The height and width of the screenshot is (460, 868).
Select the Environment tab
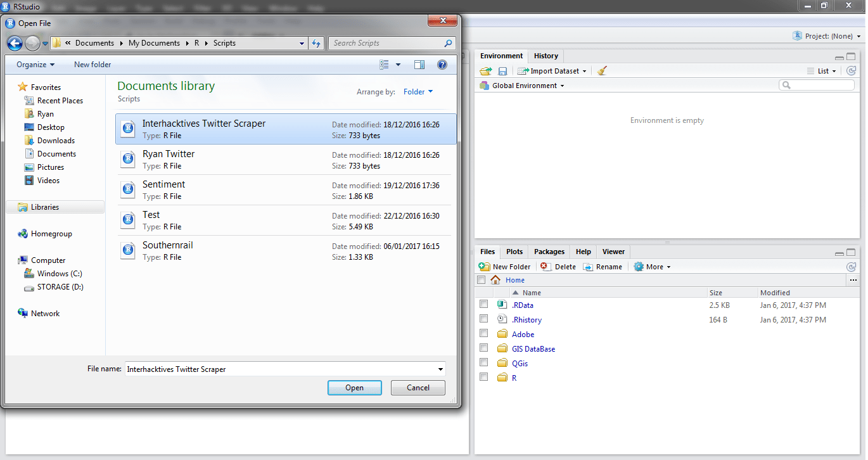[501, 56]
